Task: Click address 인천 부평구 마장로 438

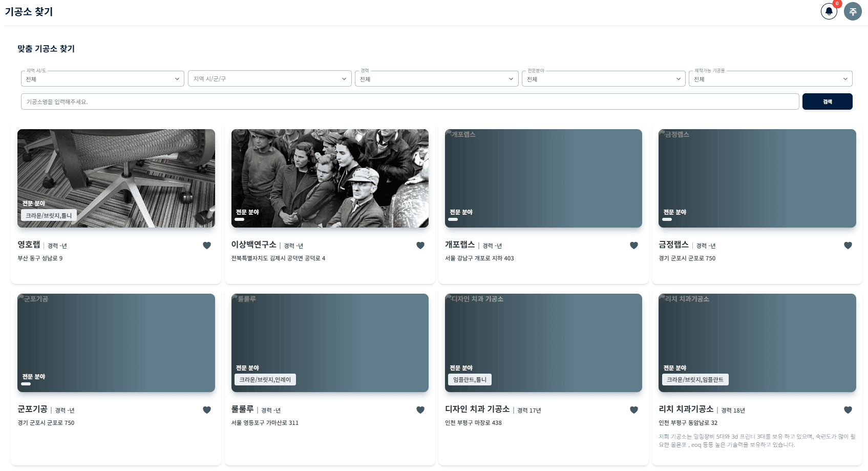Action: [x=473, y=423]
